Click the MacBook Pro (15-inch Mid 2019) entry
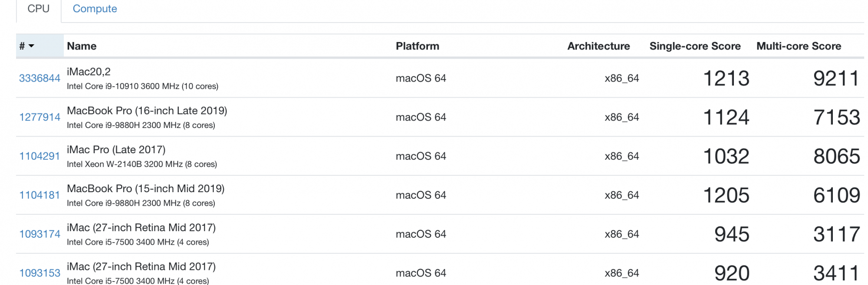868x285 pixels. coord(145,189)
